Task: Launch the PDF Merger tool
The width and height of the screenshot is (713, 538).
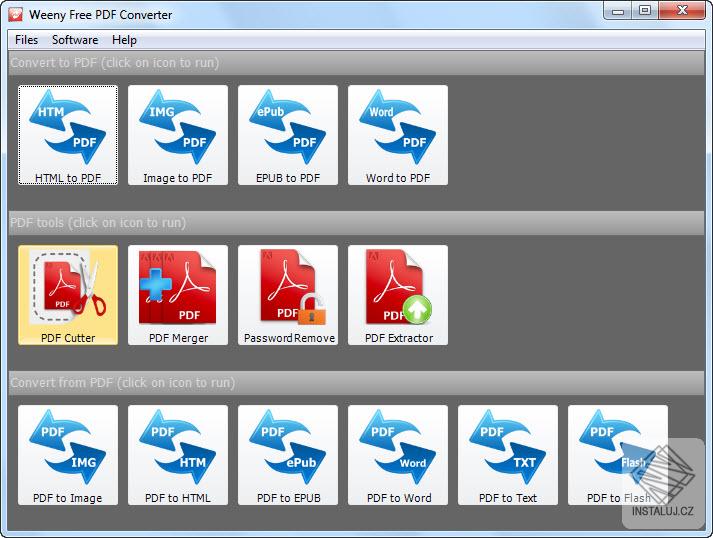Action: click(x=178, y=295)
